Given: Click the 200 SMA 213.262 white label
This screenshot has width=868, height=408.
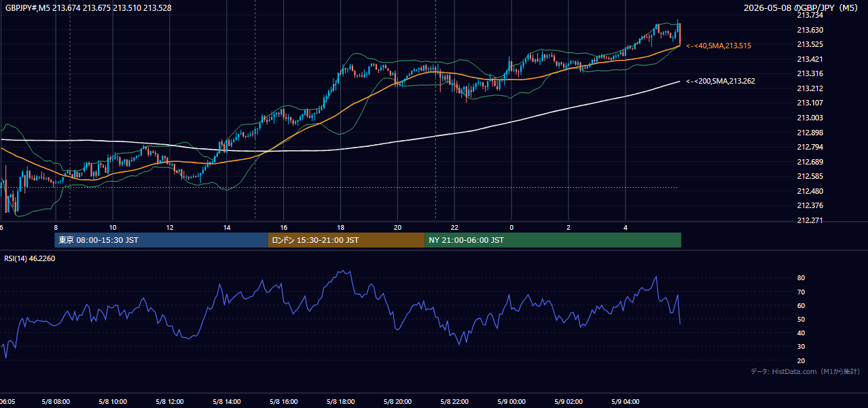Looking at the screenshot, I should click(720, 81).
